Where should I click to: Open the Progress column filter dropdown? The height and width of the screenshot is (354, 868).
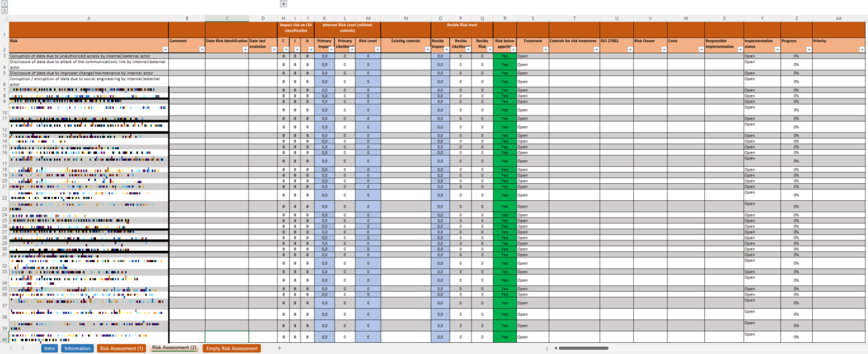point(808,49)
